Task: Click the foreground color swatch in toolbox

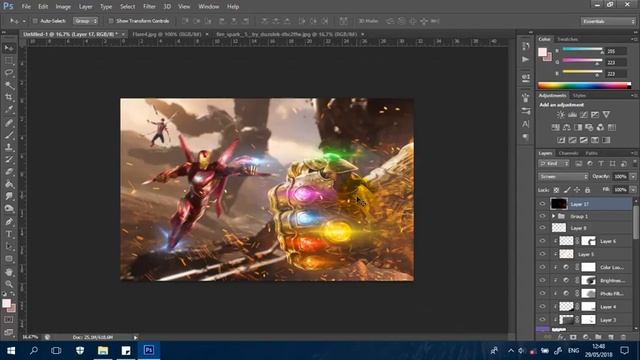Action: [6, 303]
